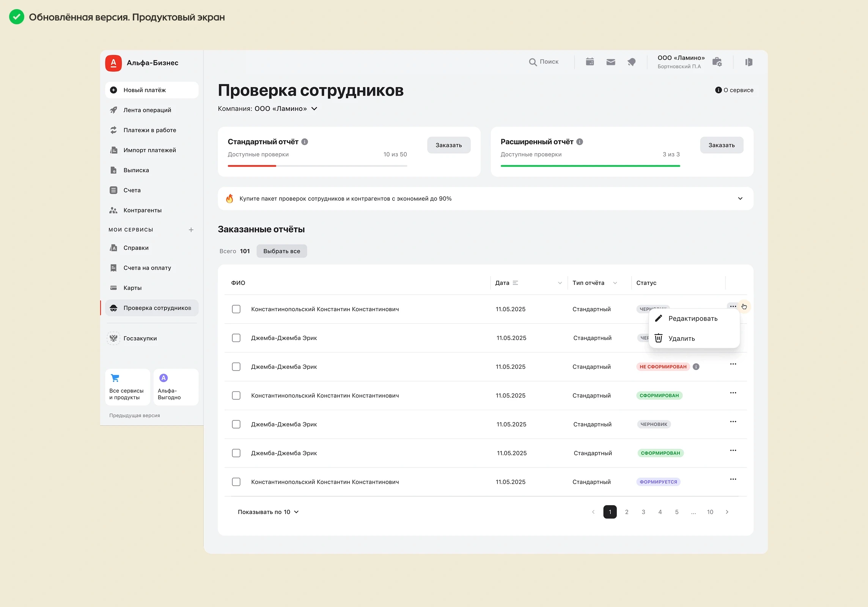Choose Редактировать in the row menu
This screenshot has width=868, height=607.
pos(694,318)
